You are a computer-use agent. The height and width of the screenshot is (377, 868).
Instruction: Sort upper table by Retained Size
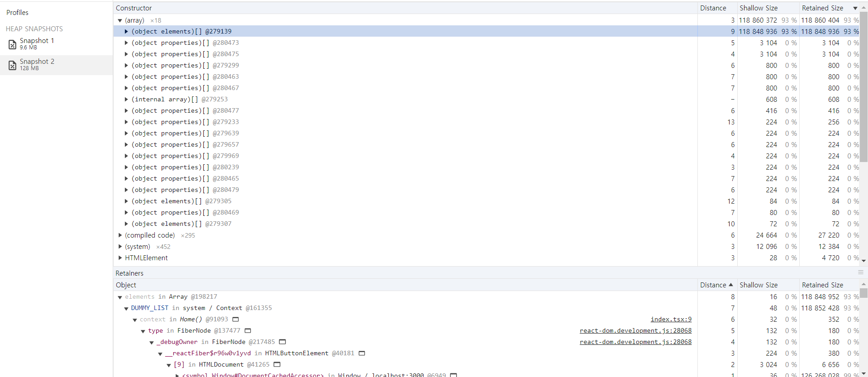[830, 8]
